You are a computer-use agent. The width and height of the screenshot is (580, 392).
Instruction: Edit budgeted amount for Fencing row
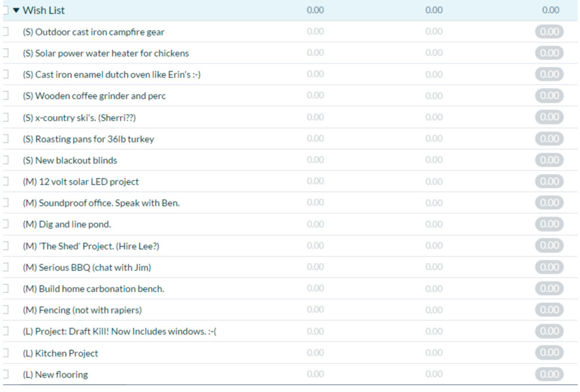(x=315, y=309)
